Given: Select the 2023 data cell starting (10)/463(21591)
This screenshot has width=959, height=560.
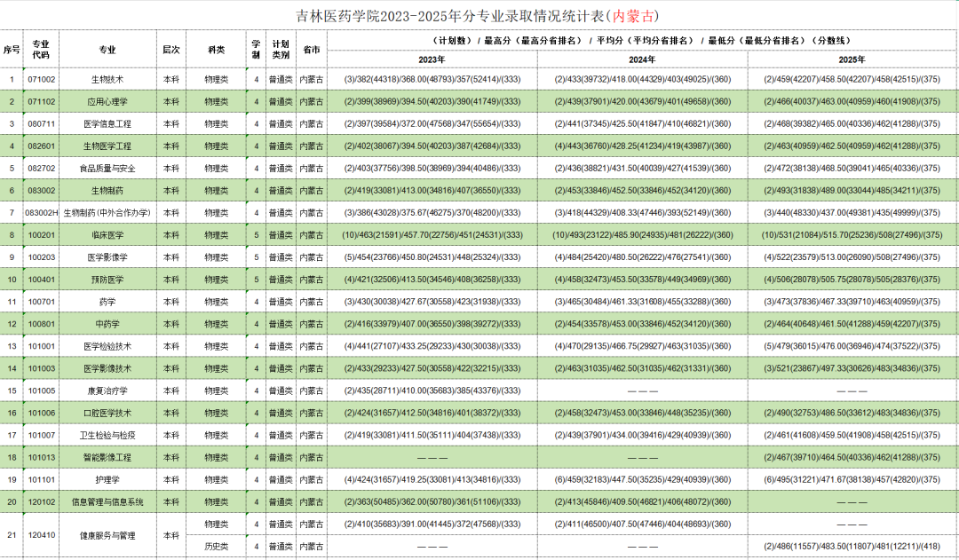Looking at the screenshot, I should pyautogui.click(x=432, y=235).
